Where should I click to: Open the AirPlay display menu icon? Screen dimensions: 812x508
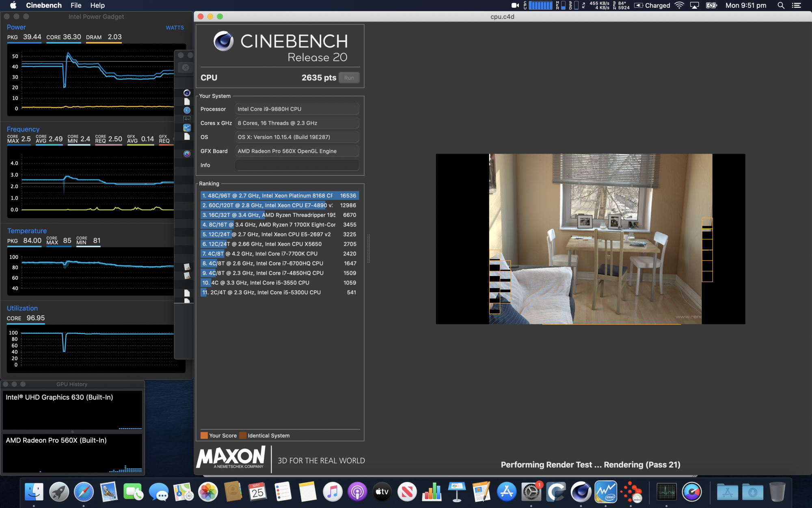694,5
